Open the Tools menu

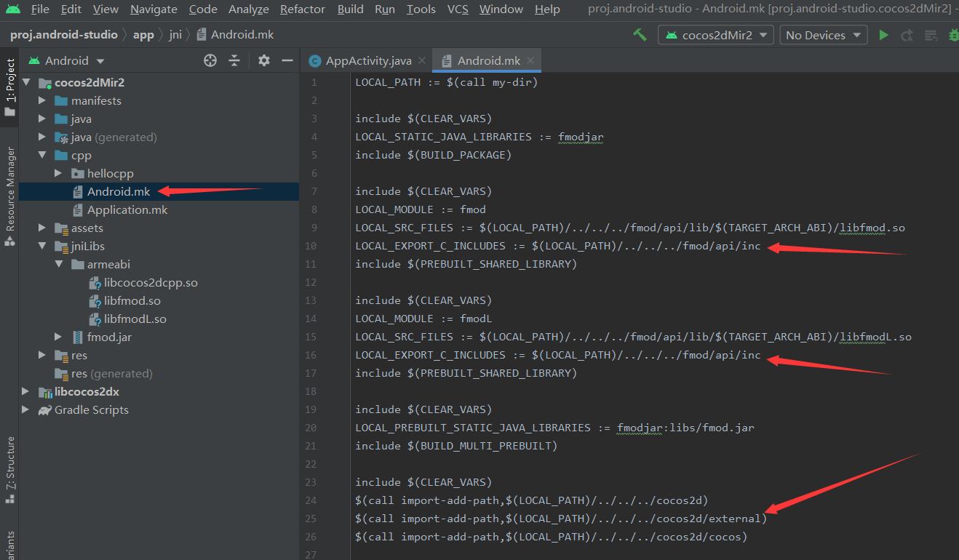pos(421,9)
